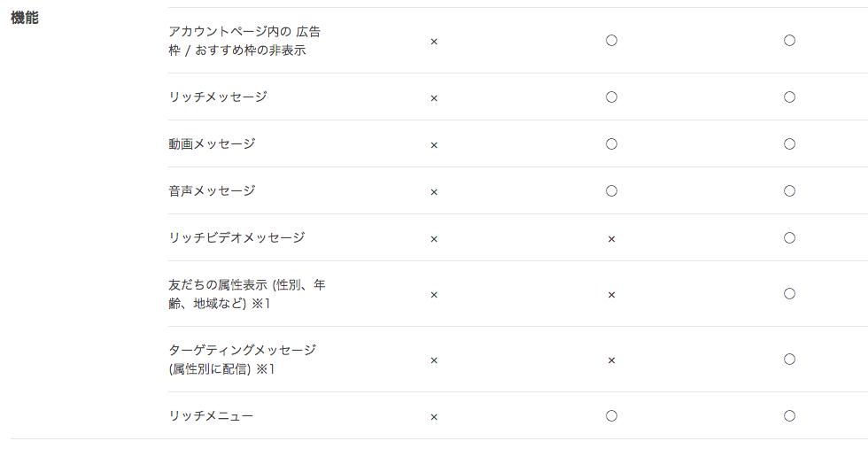Click middle-column circle in リッチメッセージ row
868x449 pixels.
pos(611,97)
